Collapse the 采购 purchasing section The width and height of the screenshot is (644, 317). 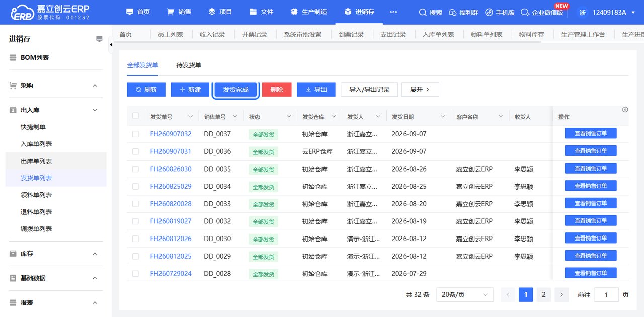point(95,86)
